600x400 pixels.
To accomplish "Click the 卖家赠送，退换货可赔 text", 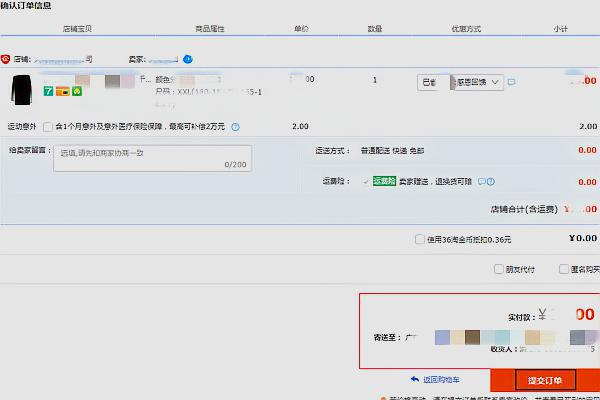I will [435, 181].
